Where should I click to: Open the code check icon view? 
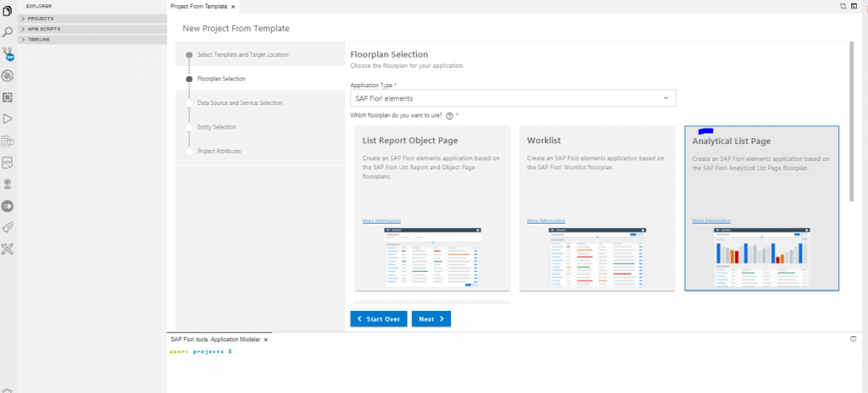pyautogui.click(x=7, y=163)
